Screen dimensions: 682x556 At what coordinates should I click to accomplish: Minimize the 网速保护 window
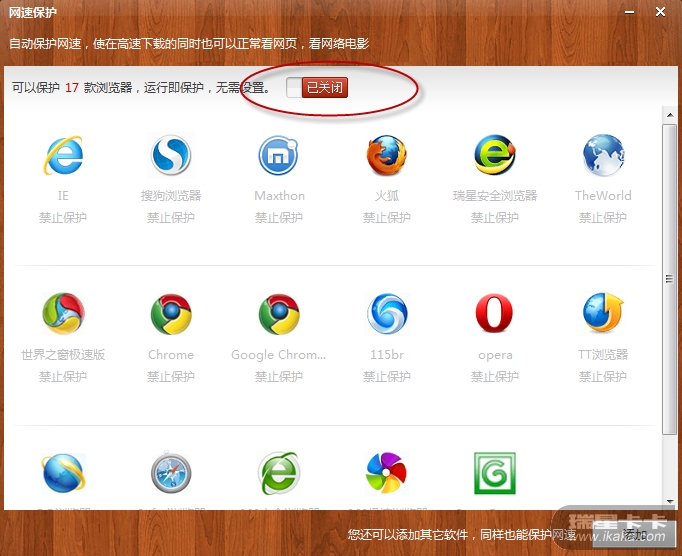click(x=629, y=12)
